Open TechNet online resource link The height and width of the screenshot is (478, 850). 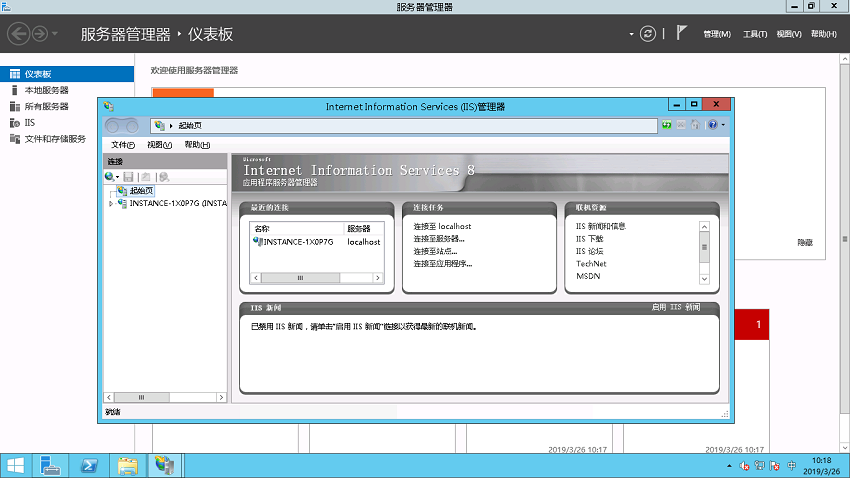(x=591, y=263)
